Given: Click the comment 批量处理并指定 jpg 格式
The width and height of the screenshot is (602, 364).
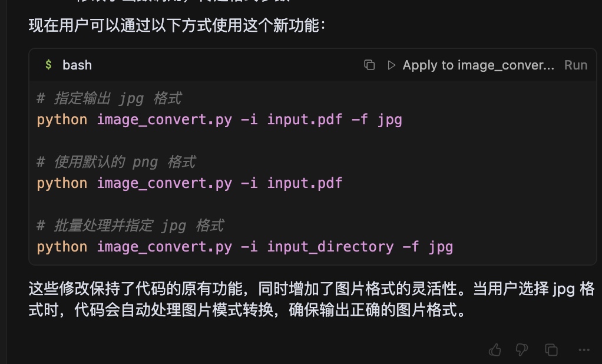Looking at the screenshot, I should 131,226.
